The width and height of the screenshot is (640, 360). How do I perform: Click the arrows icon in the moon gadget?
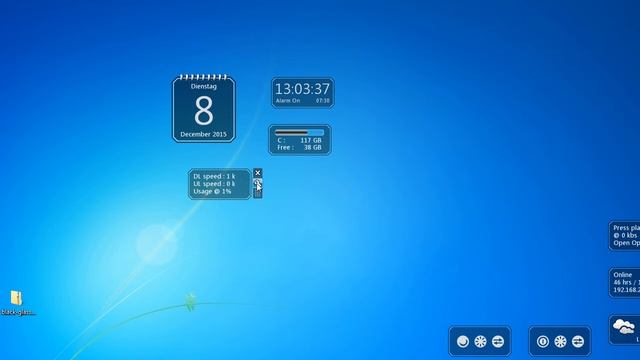tap(498, 341)
